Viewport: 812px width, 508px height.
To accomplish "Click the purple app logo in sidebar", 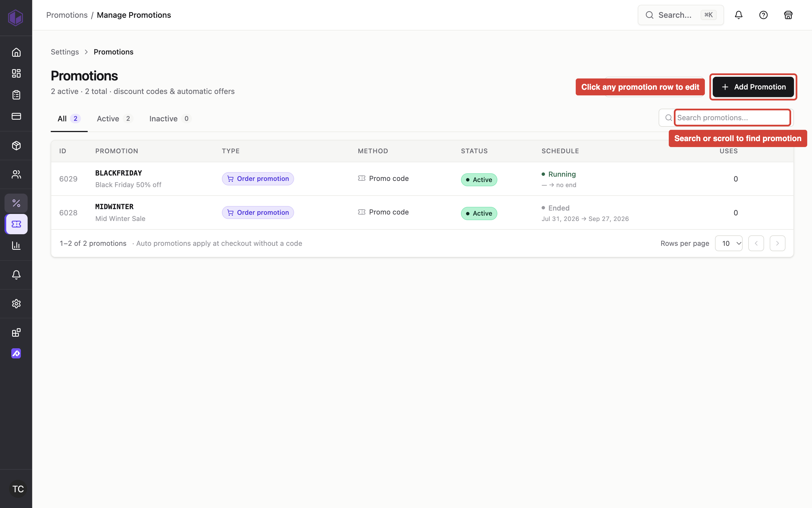I will click(x=16, y=17).
